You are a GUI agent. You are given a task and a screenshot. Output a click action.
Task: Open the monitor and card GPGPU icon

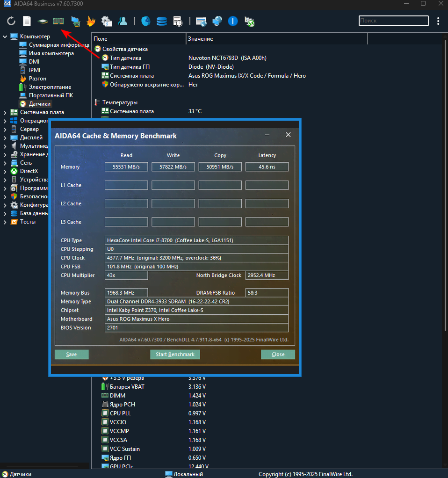76,22
